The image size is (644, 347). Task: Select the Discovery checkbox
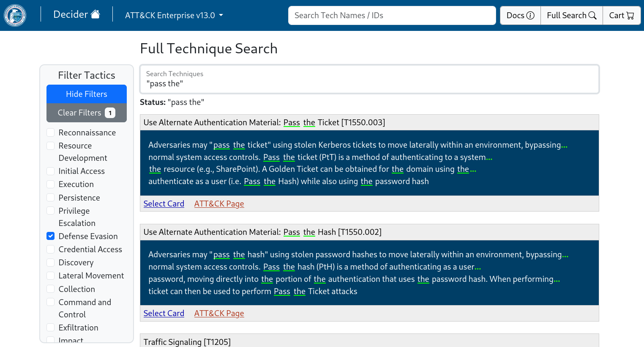coord(51,262)
